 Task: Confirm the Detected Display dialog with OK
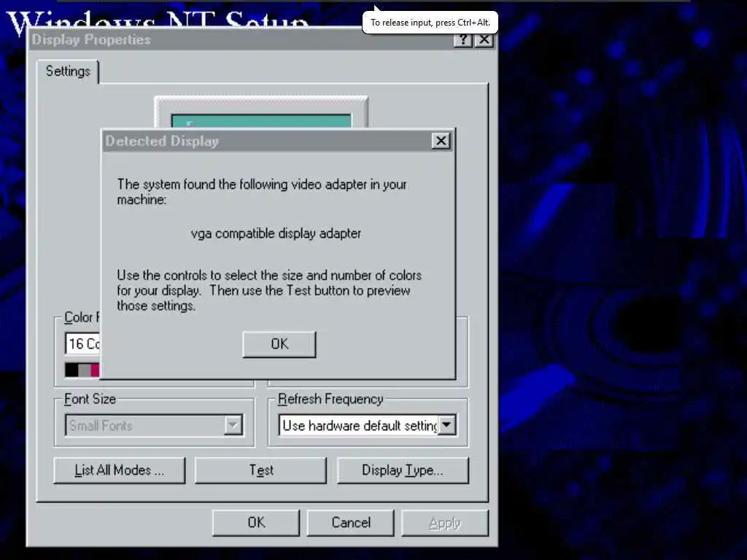(x=279, y=344)
